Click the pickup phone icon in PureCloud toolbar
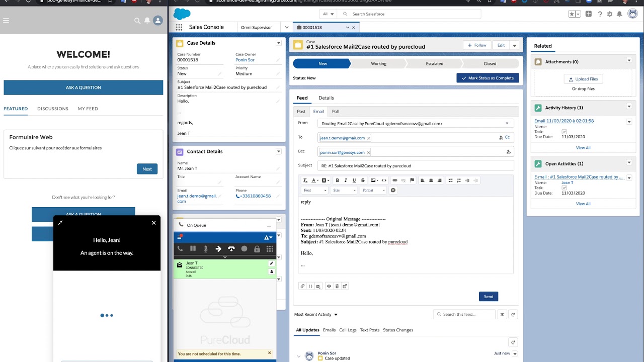This screenshot has height=362, width=644. [x=180, y=249]
